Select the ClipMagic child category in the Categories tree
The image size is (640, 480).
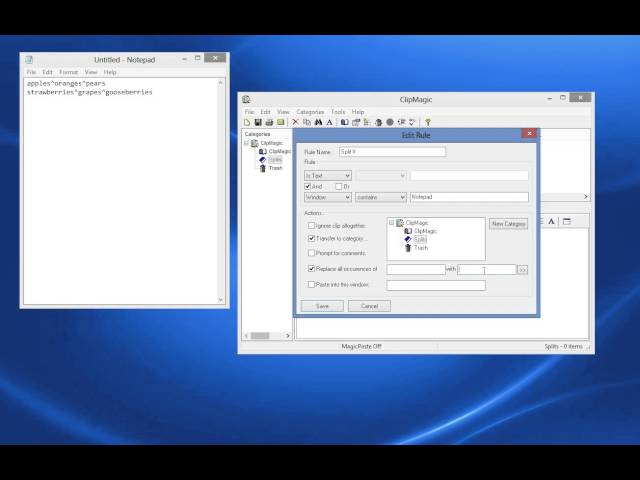coord(280,151)
